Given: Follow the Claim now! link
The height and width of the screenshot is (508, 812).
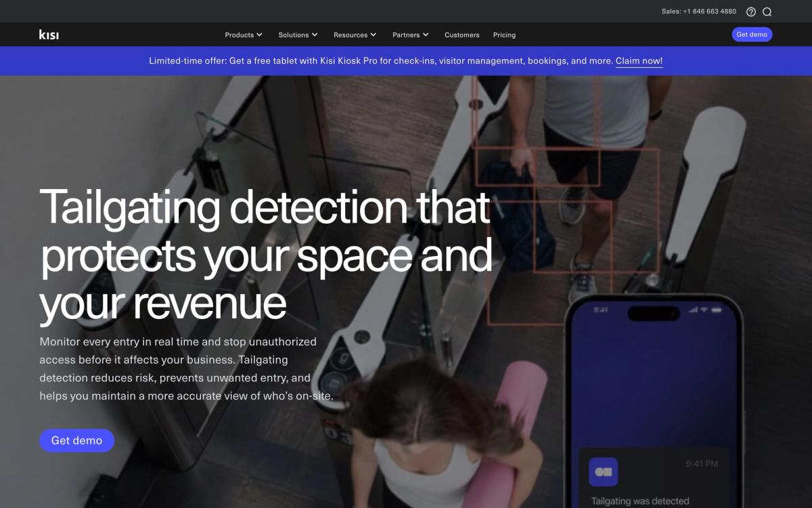Looking at the screenshot, I should pos(639,61).
